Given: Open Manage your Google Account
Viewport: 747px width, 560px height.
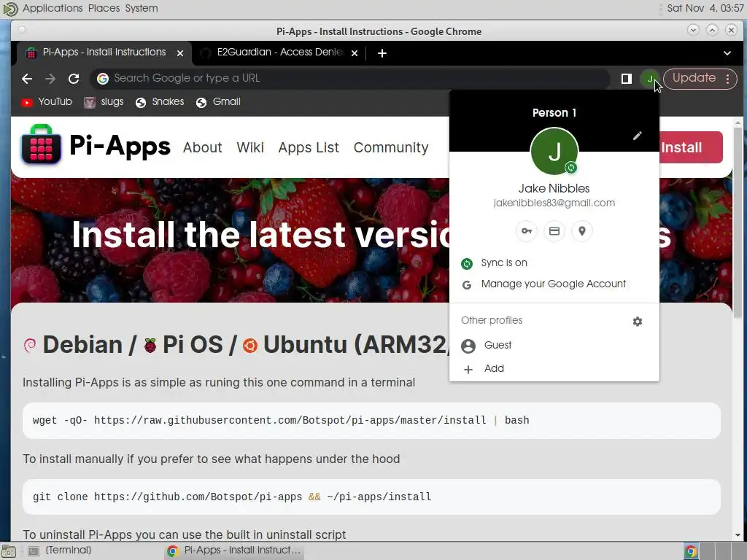Looking at the screenshot, I should click(554, 284).
